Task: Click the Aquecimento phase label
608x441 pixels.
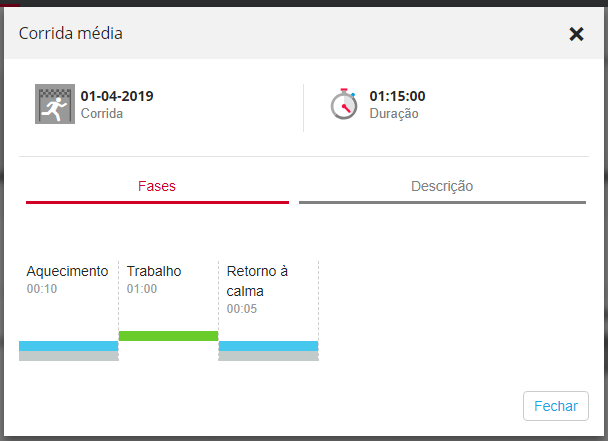Action: pos(67,271)
